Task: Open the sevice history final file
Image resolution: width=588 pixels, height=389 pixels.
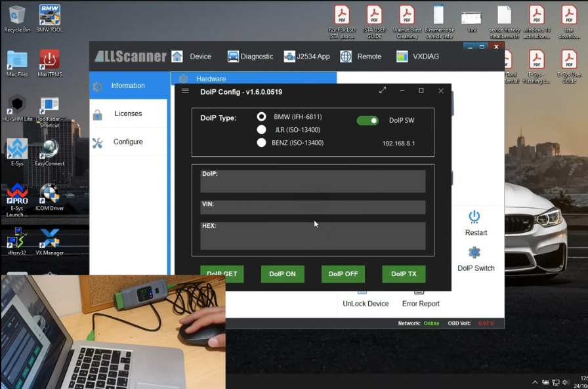Action: [505, 22]
